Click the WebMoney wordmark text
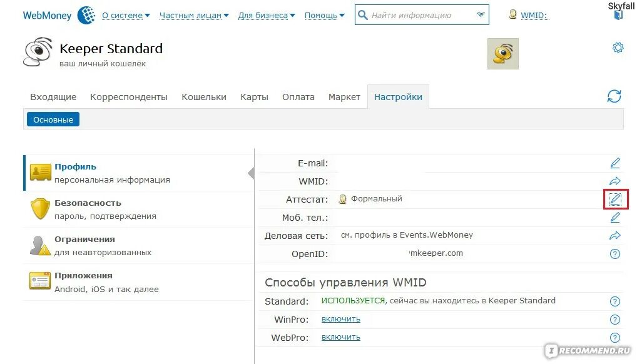The image size is (637, 364). click(x=47, y=16)
